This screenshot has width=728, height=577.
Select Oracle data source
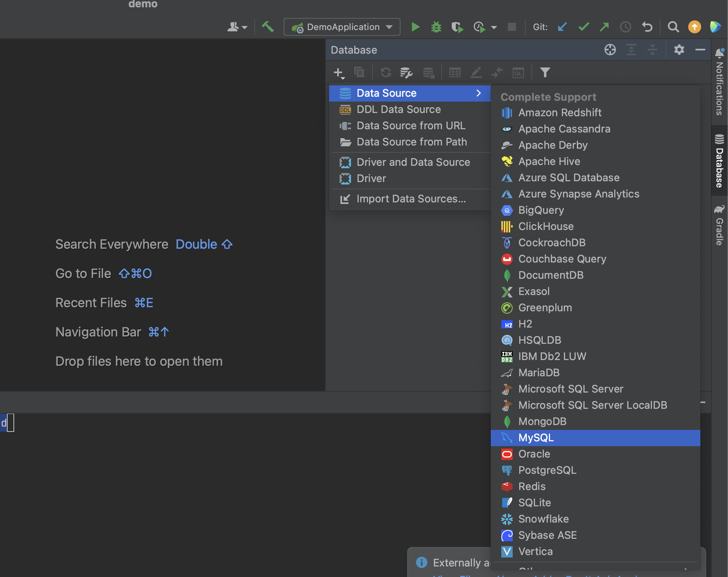click(596, 454)
